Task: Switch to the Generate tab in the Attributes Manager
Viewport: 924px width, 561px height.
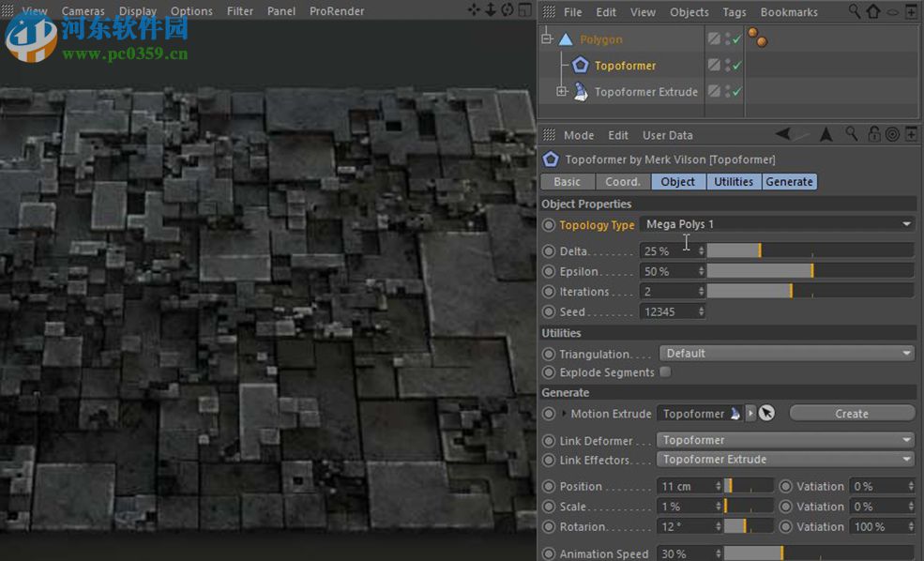Action: (789, 181)
